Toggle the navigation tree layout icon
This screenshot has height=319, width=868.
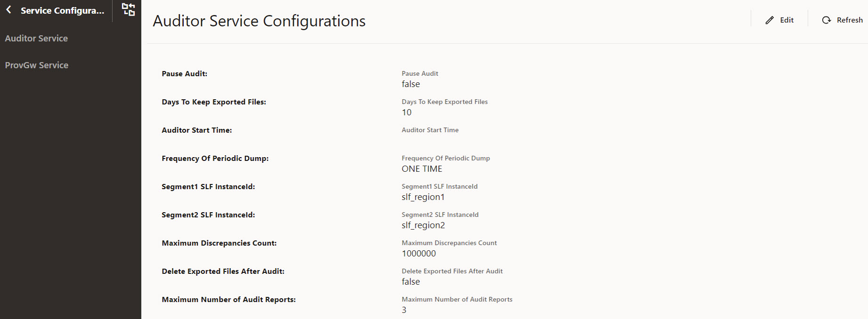pyautogui.click(x=128, y=9)
